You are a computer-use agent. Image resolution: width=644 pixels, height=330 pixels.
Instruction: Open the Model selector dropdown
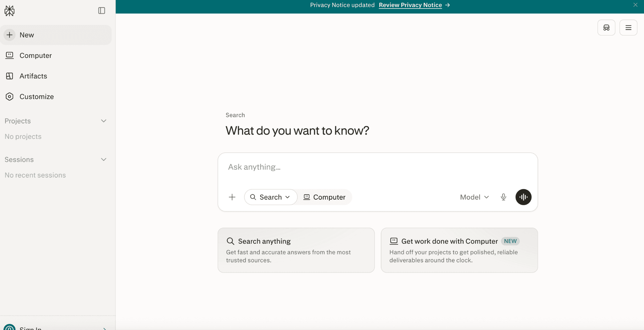point(475,197)
